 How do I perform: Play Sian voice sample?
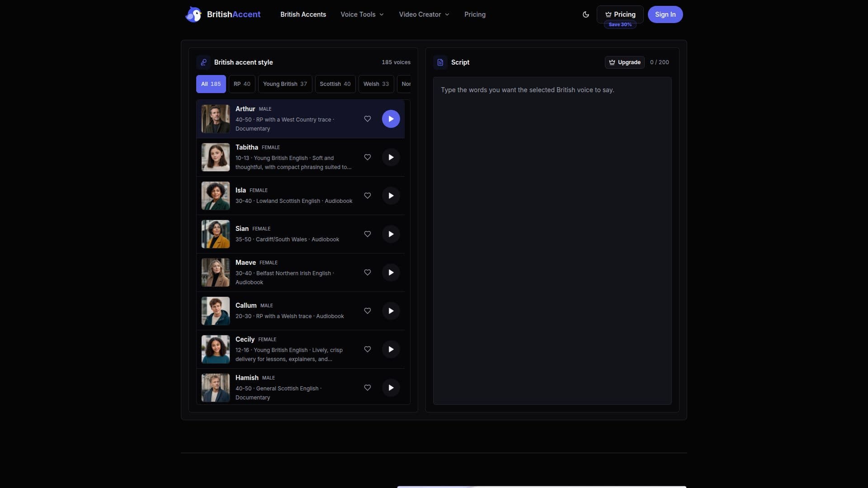click(x=391, y=234)
